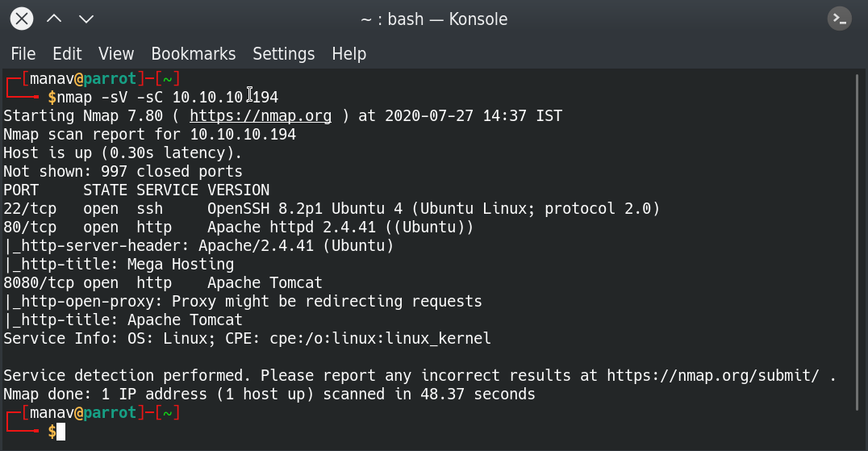Click the 'Apache Tomcat' version on the 8080 line
Viewport: 868px width, 451px height.
coord(265,283)
